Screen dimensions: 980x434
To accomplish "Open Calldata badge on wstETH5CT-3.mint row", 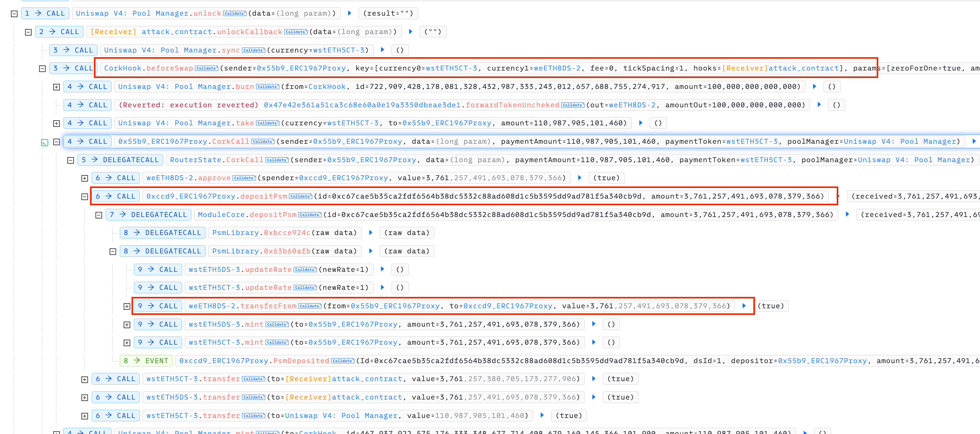I will [x=277, y=343].
